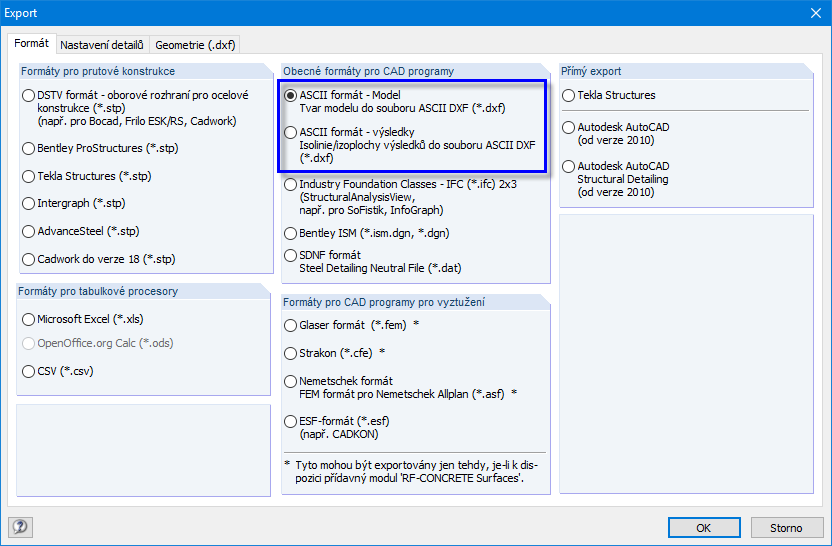Select ASCII formát - výsledky option
The image size is (832, 546).
pos(291,132)
